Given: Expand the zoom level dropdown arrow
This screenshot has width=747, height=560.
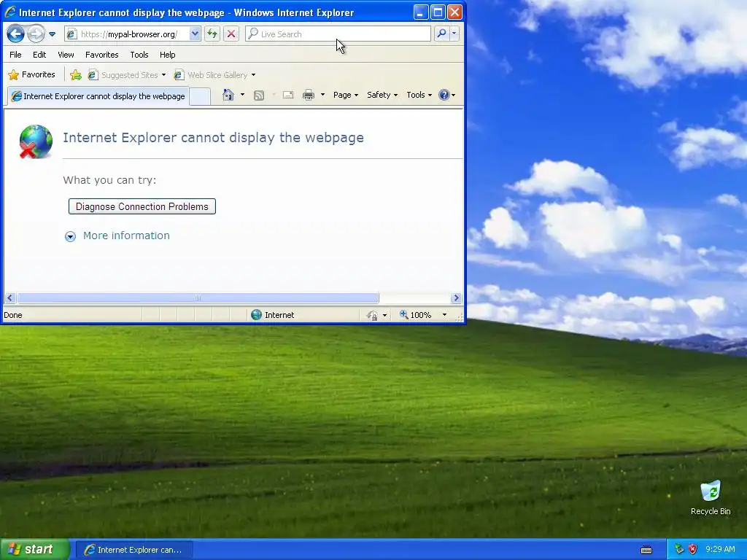Looking at the screenshot, I should 444,315.
